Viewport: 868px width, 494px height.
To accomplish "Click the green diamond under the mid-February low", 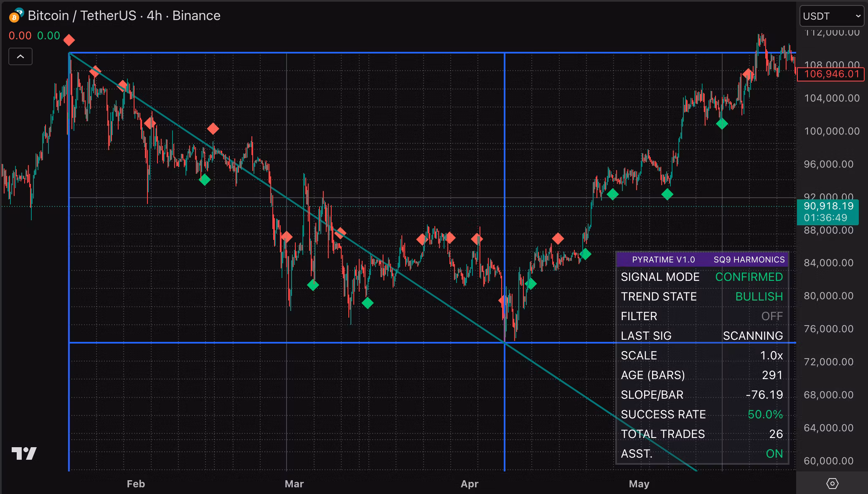I will tap(205, 180).
